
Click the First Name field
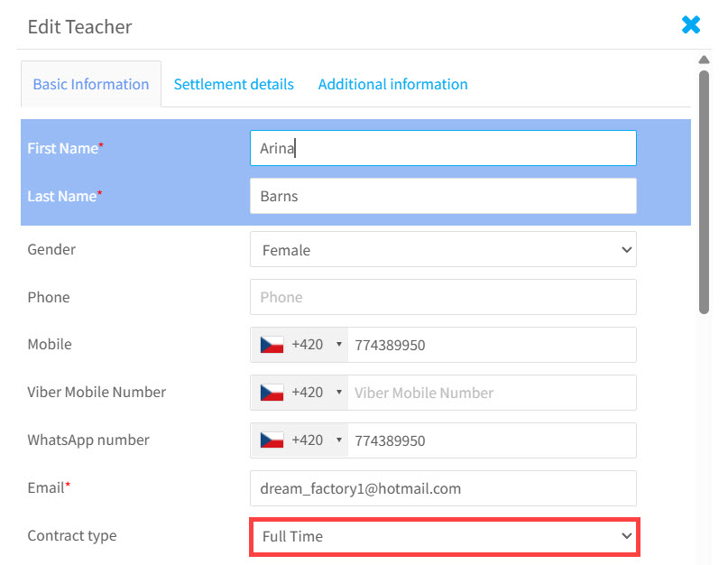(442, 148)
